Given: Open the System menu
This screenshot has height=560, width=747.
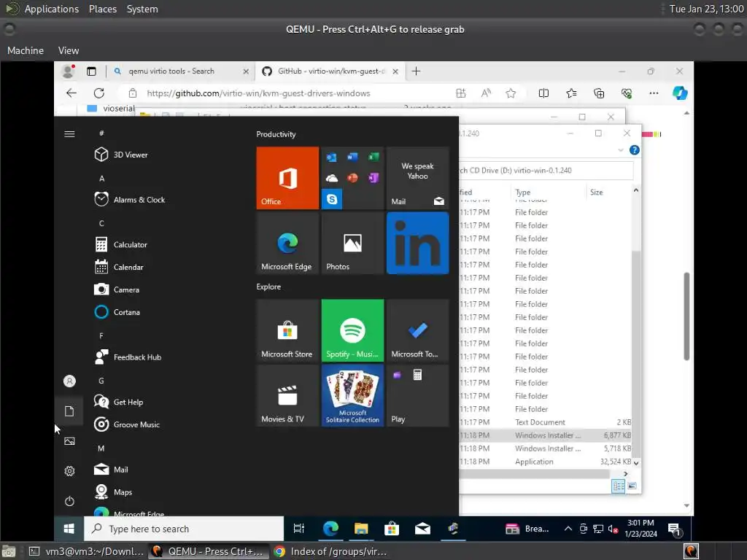Looking at the screenshot, I should coord(142,9).
